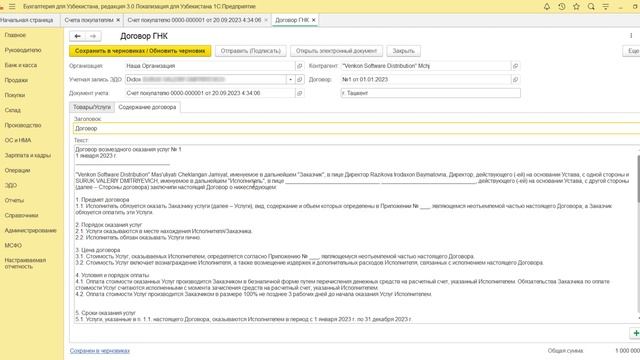Screen dimensions: 640x360
Task: Open the Контрагент field link icon
Action: (x=516, y=66)
